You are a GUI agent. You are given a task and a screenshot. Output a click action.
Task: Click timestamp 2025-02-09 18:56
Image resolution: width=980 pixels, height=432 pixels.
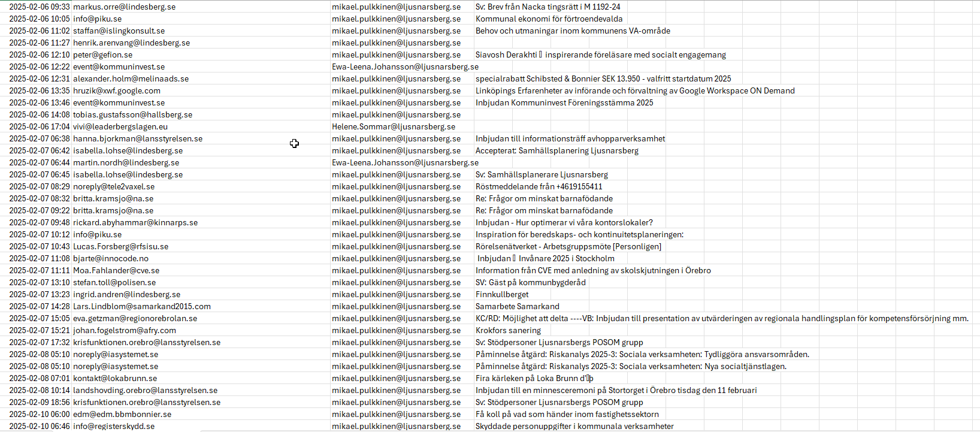pyautogui.click(x=40, y=402)
